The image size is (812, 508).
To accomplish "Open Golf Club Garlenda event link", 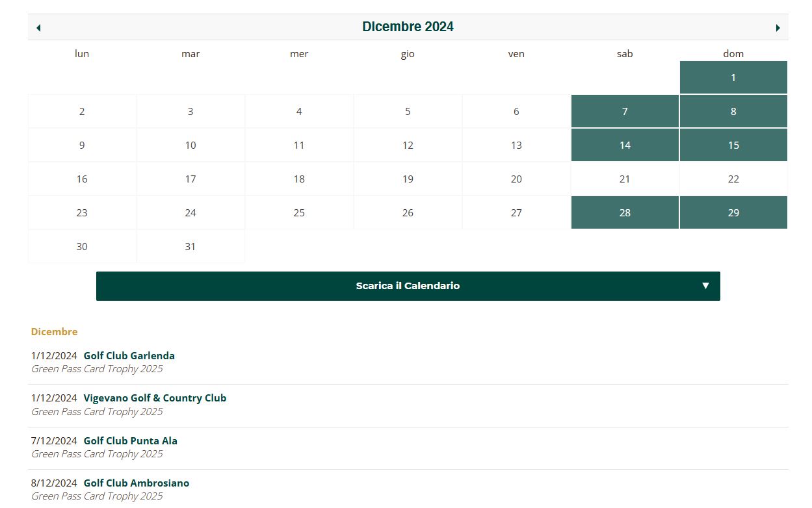I will click(129, 356).
